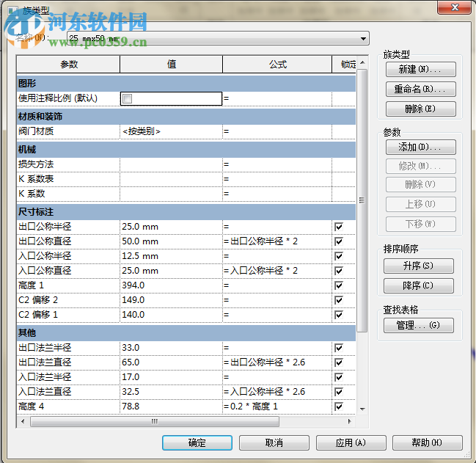The width and height of the screenshot is (476, 463).
Task: Select the 出口公称直径 value 50.0 mm
Action: 171,241
